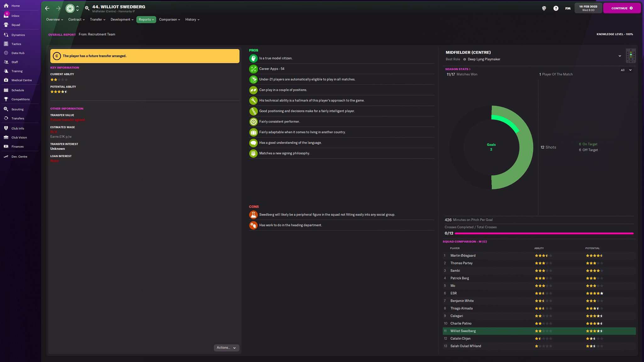Click the date and time display
This screenshot has width=644, height=362.
click(x=588, y=8)
